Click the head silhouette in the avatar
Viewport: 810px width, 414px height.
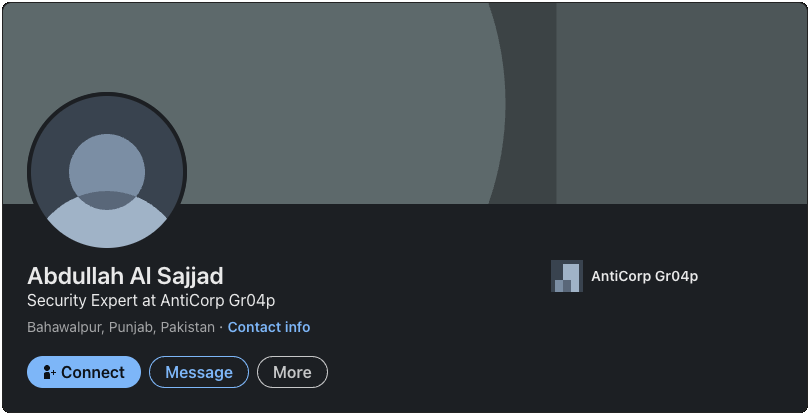(107, 172)
